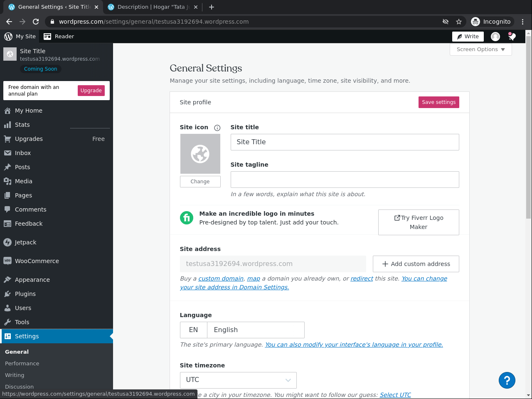This screenshot has height=399, width=532.
Task: Open the General settings submenu item
Action: pyautogui.click(x=17, y=352)
